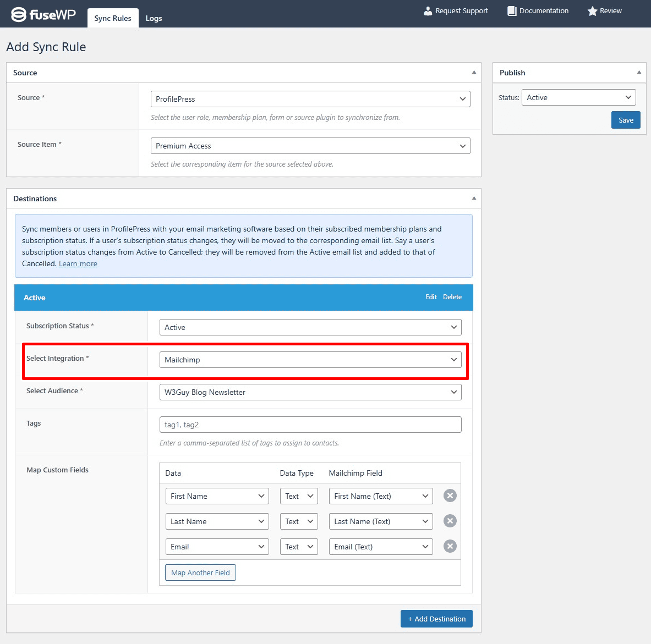651x644 pixels.
Task: Click the Save button
Action: (x=626, y=120)
